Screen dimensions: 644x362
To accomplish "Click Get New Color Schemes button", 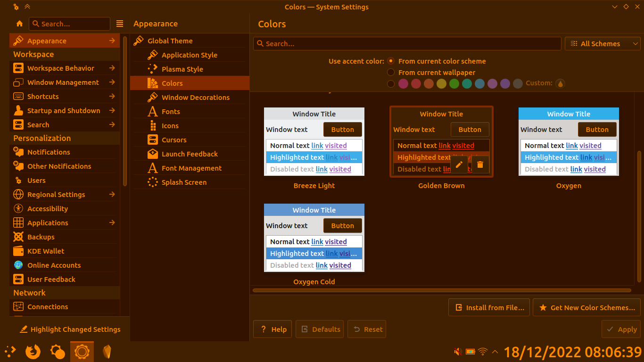I will pos(587,307).
